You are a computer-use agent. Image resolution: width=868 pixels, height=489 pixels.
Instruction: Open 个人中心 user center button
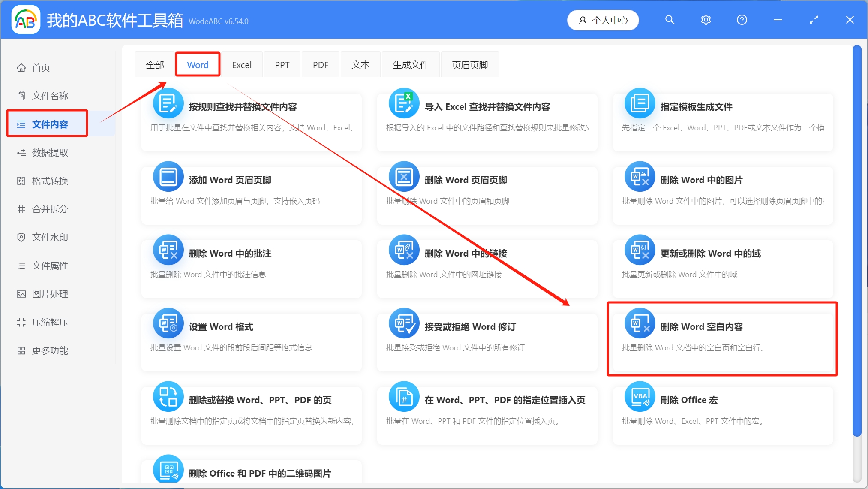(603, 20)
